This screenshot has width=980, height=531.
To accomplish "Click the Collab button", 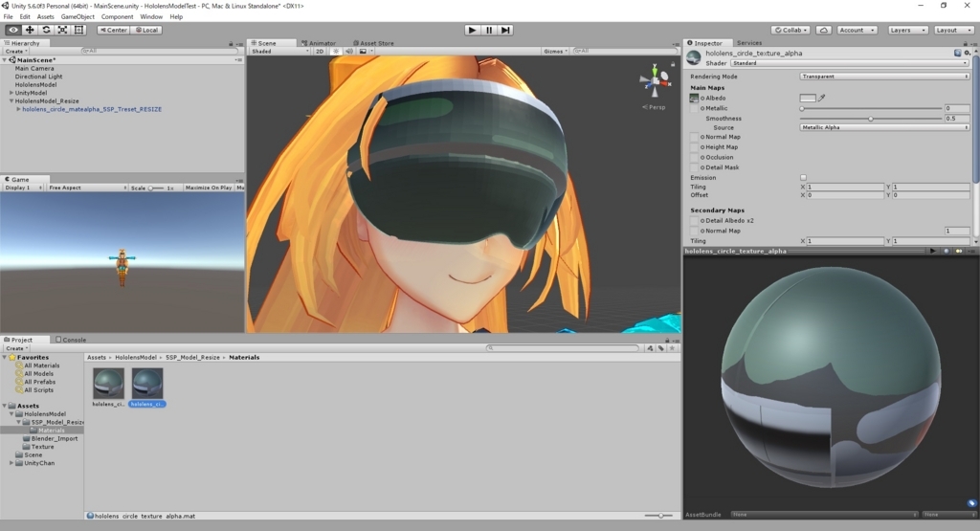I will 791,30.
